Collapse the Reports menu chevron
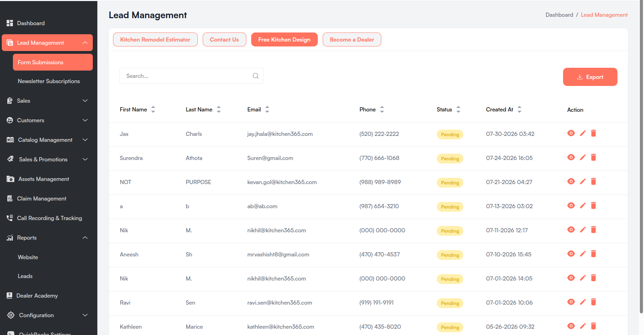 85,238
